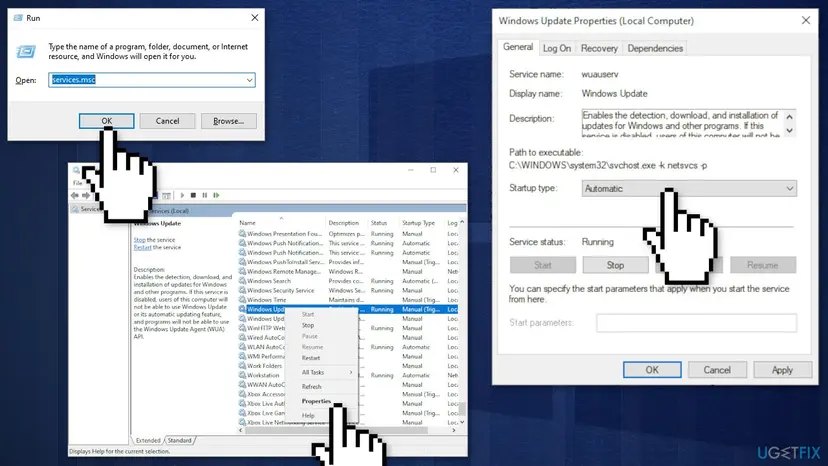Screen dimensions: 828x466
Task: Click the gear icon beside WLAN AutoConfig
Action: [x=242, y=347]
